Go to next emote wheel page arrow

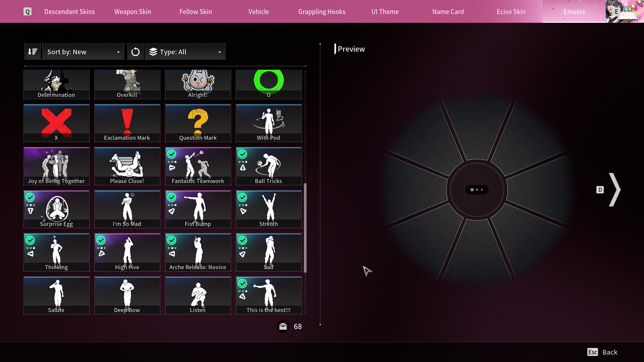(614, 190)
